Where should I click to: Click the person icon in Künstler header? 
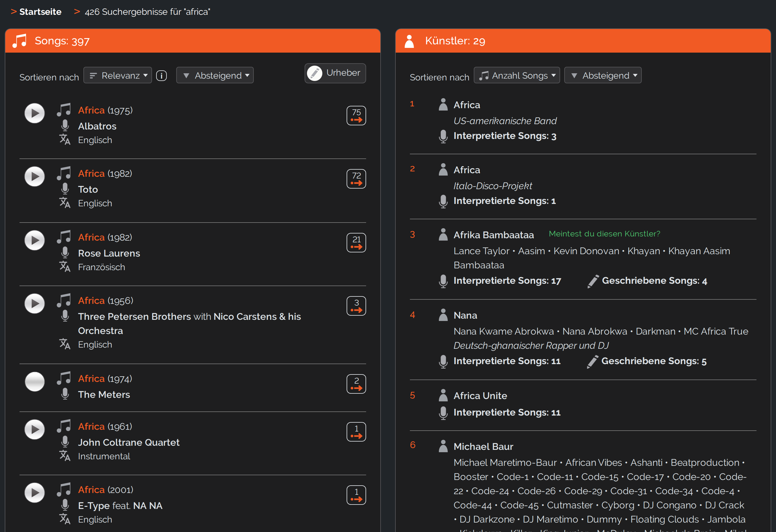(x=409, y=41)
